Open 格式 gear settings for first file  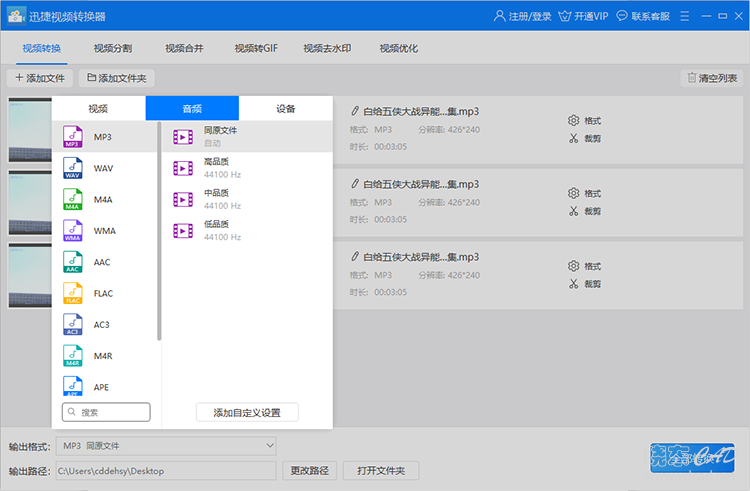584,120
